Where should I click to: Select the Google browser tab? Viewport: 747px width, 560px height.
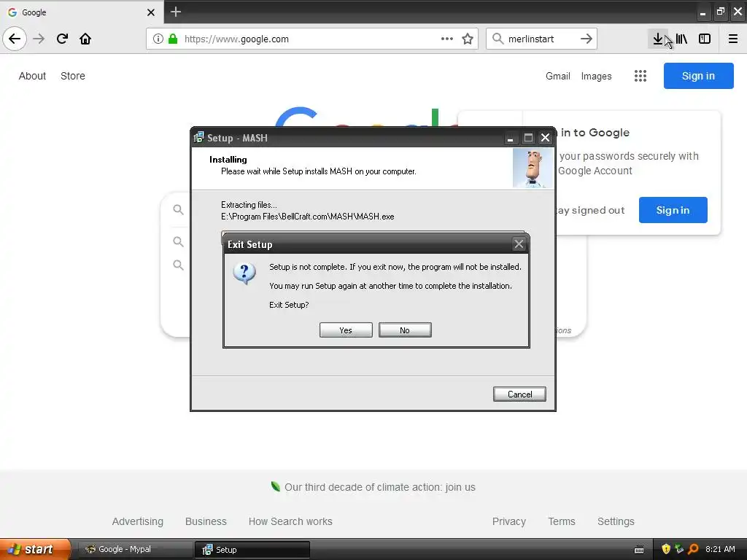82,12
